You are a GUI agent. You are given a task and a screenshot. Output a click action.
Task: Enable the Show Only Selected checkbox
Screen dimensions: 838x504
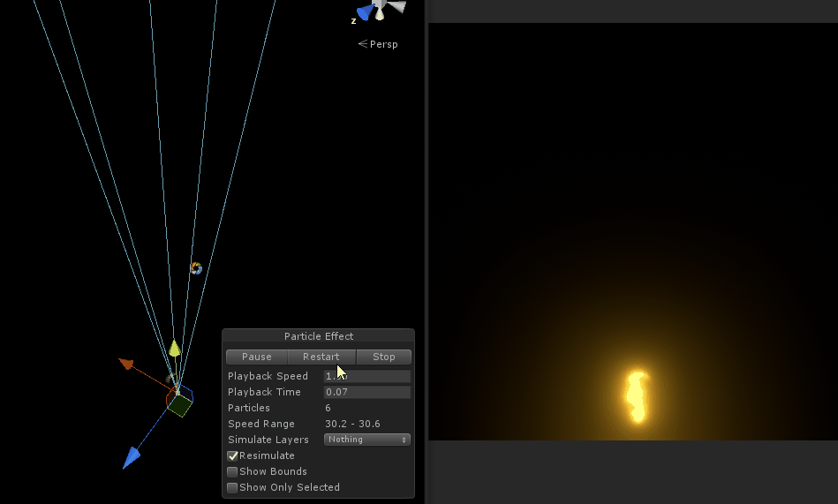click(233, 487)
